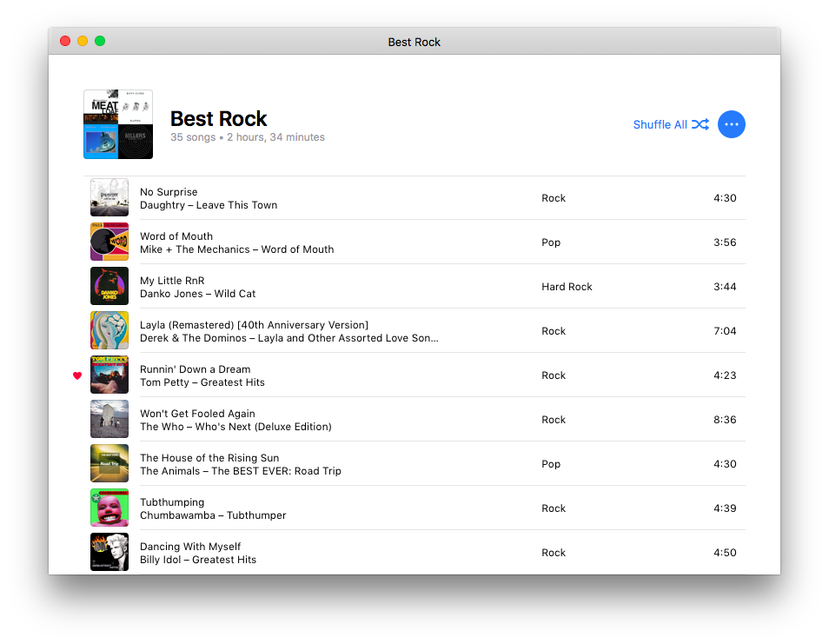Select the song Dancing With Myself

click(189, 547)
